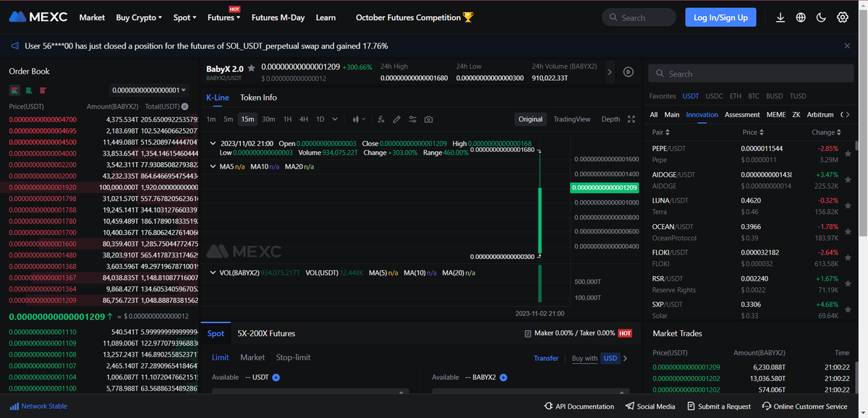Enable Maker 0.00% / Taker 0.00% checkbox

(x=528, y=333)
